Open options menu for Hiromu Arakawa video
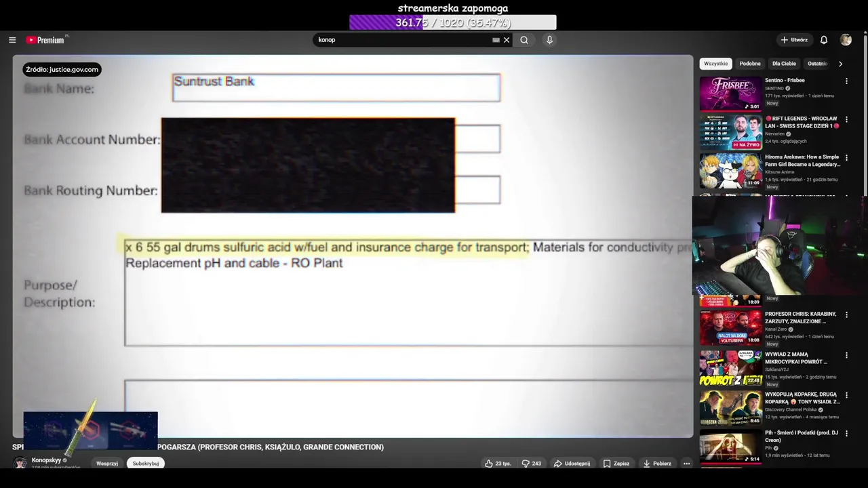 [x=846, y=159]
